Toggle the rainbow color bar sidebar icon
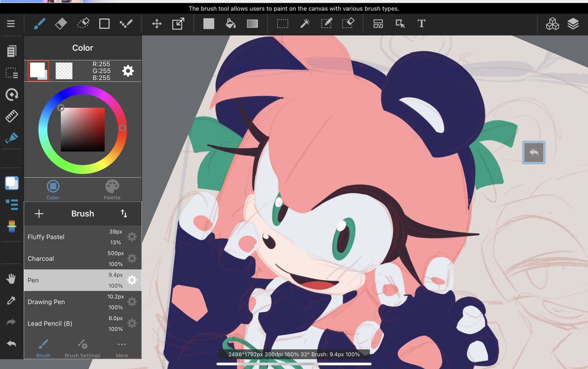The height and width of the screenshot is (369, 588). point(11,226)
